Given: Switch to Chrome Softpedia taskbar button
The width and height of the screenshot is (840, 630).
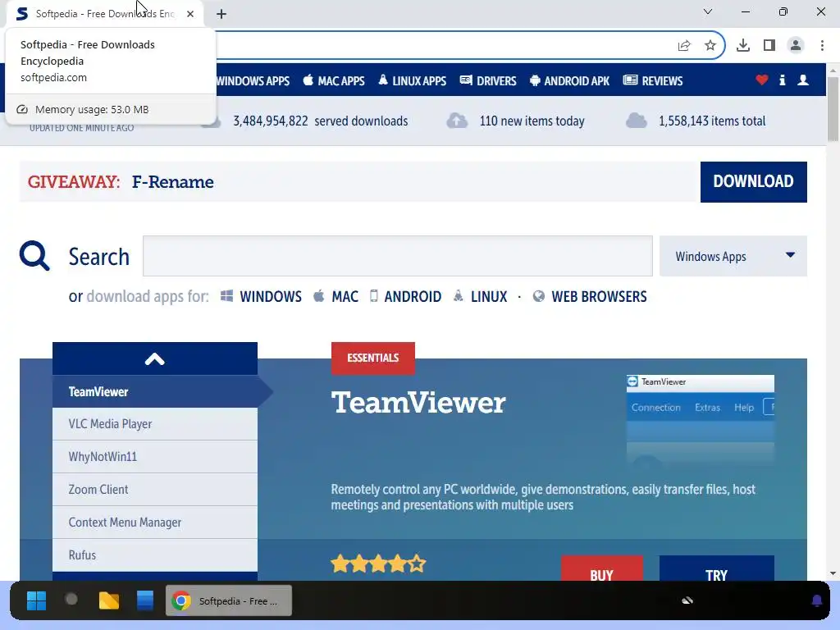Looking at the screenshot, I should coord(229,600).
